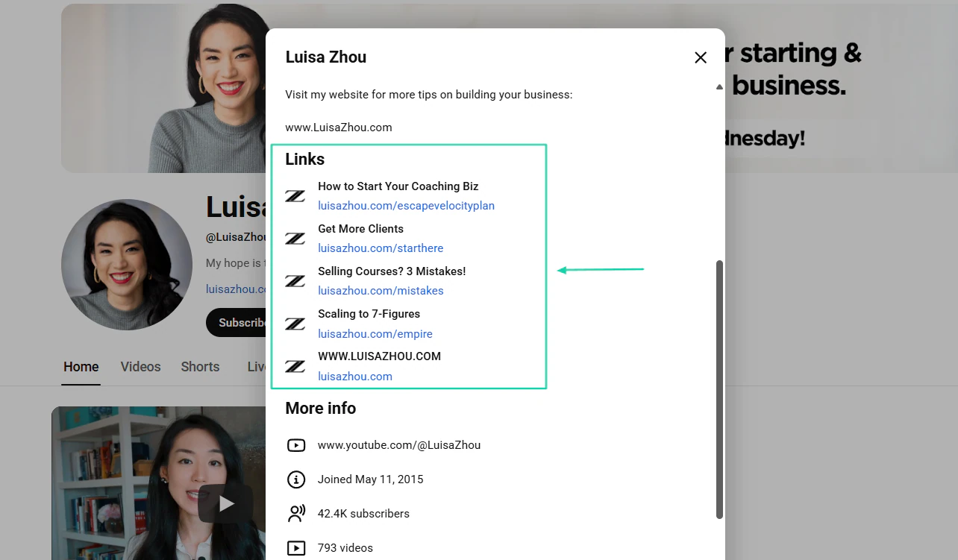Click the Selling Courses? 3 Mistakes! title
This screenshot has height=560, width=958.
click(x=392, y=271)
